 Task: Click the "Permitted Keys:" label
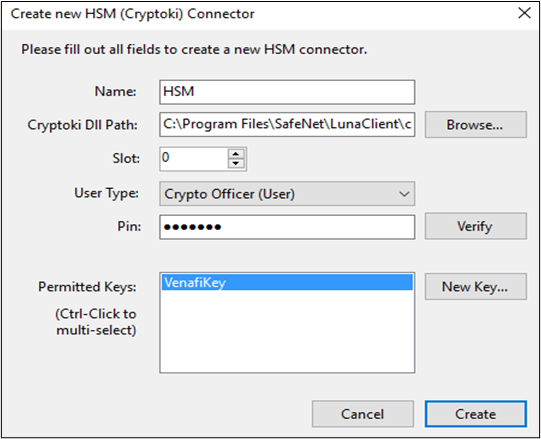click(87, 287)
